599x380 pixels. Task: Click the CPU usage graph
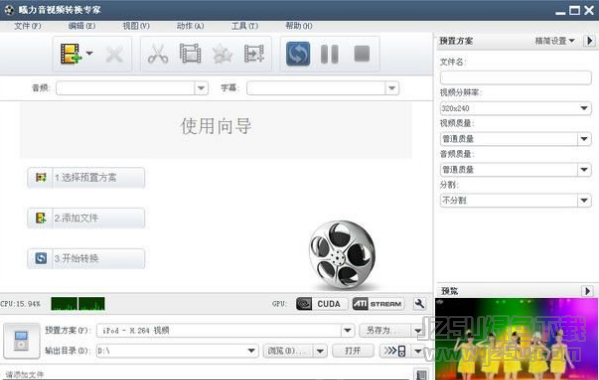(78, 304)
